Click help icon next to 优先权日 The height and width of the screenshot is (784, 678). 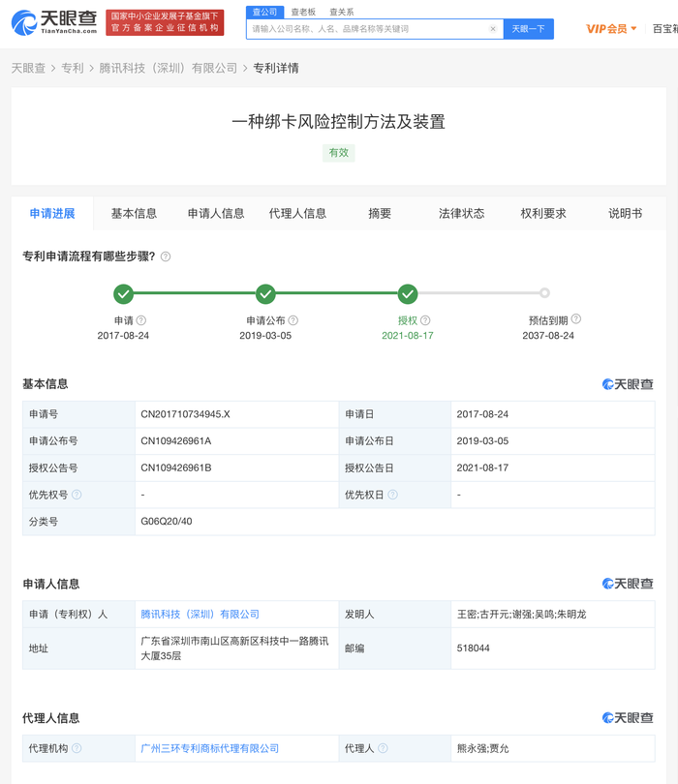tap(393, 495)
